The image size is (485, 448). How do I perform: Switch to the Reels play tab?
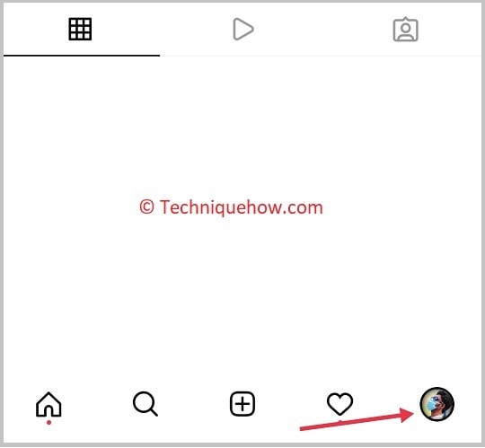[x=243, y=29]
